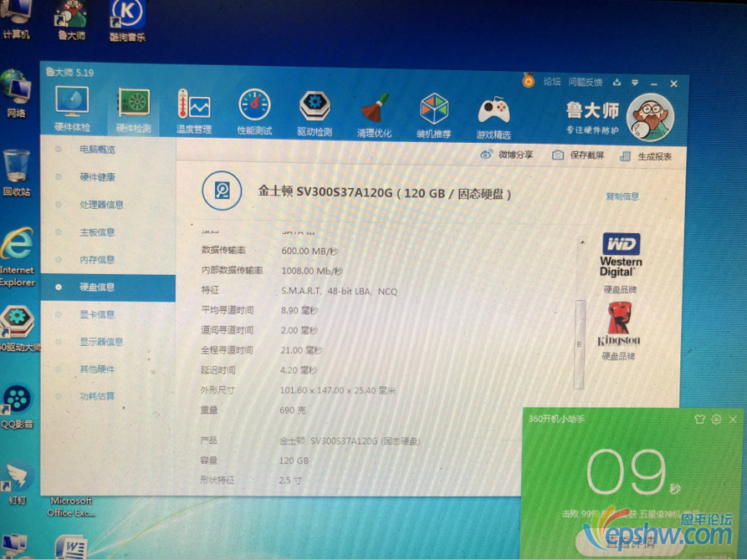Click the scrollbar up arrow in disk info
The width and height of the screenshot is (747, 560).
[x=582, y=243]
